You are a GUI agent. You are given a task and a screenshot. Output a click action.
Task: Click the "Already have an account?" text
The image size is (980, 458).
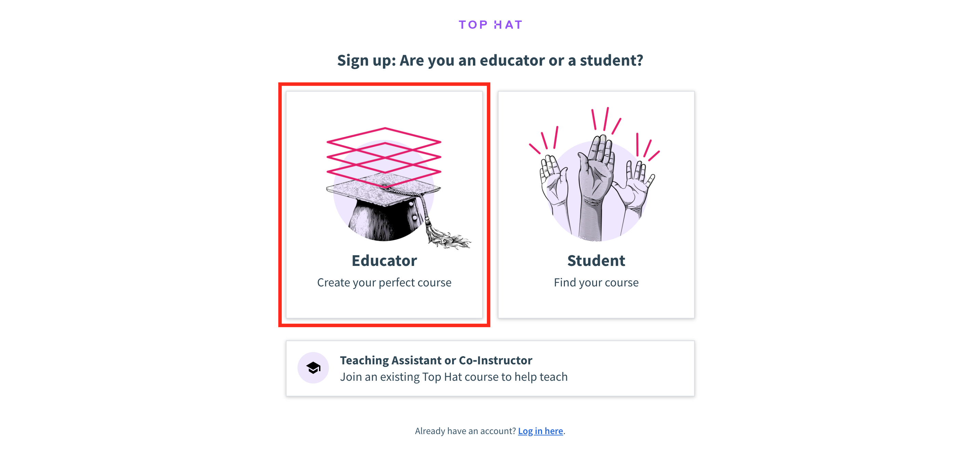465,431
